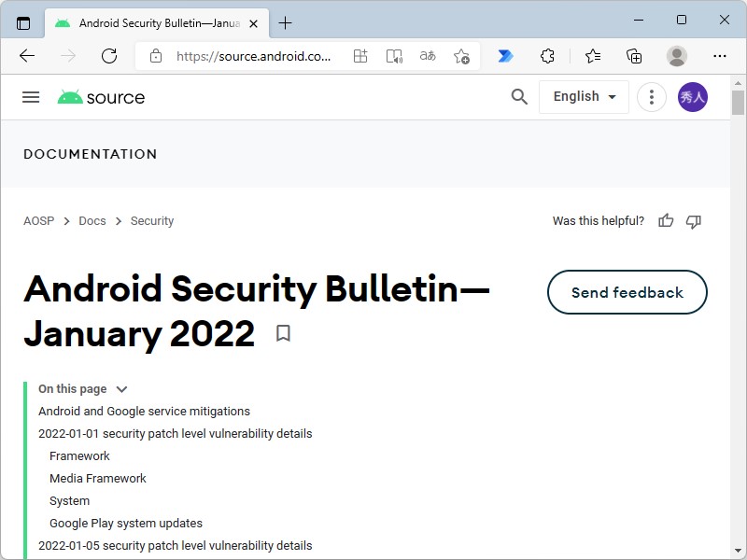Add this page to favorites via the star icon
Viewport: 747px width, 560px height.
coord(461,56)
